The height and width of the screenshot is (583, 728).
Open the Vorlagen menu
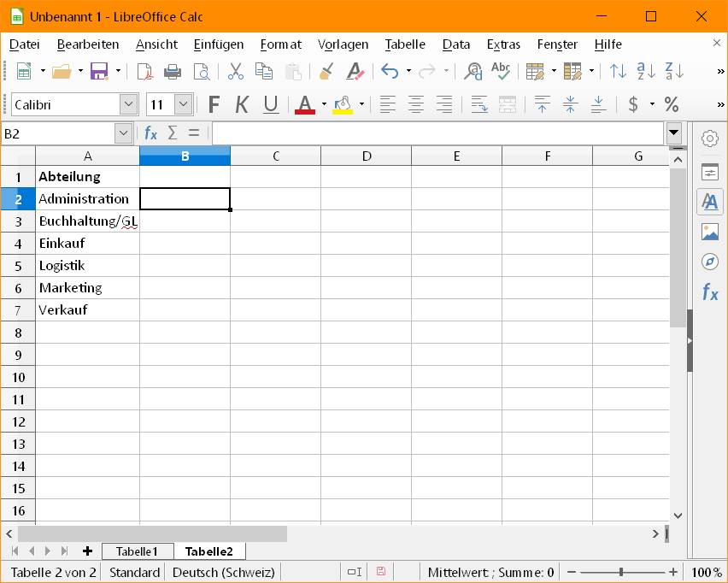click(x=343, y=44)
